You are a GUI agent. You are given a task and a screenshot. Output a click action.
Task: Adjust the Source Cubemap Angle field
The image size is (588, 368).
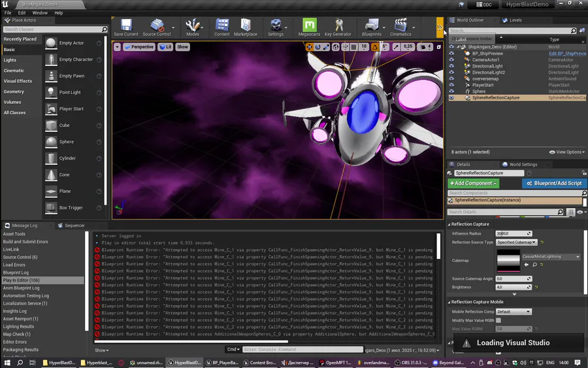[x=514, y=278]
